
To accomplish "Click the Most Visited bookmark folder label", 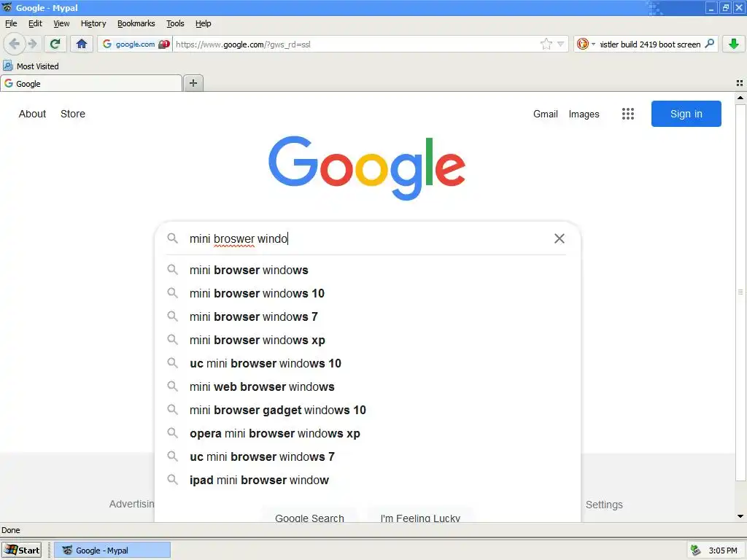I will (x=38, y=66).
